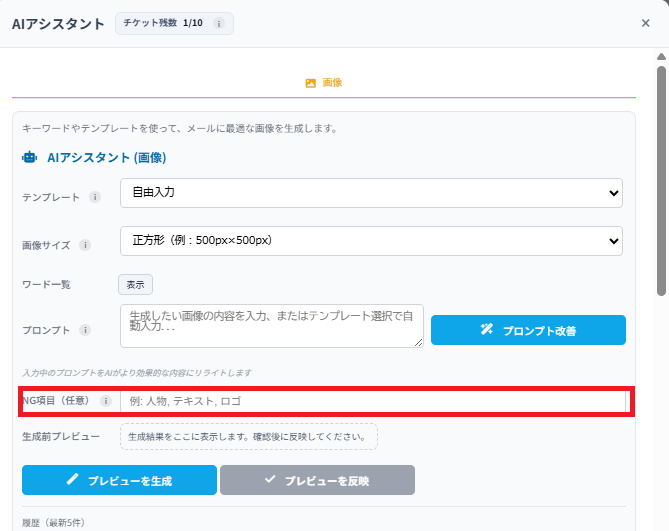Click the vertical scrollbar thumb

coord(661,181)
